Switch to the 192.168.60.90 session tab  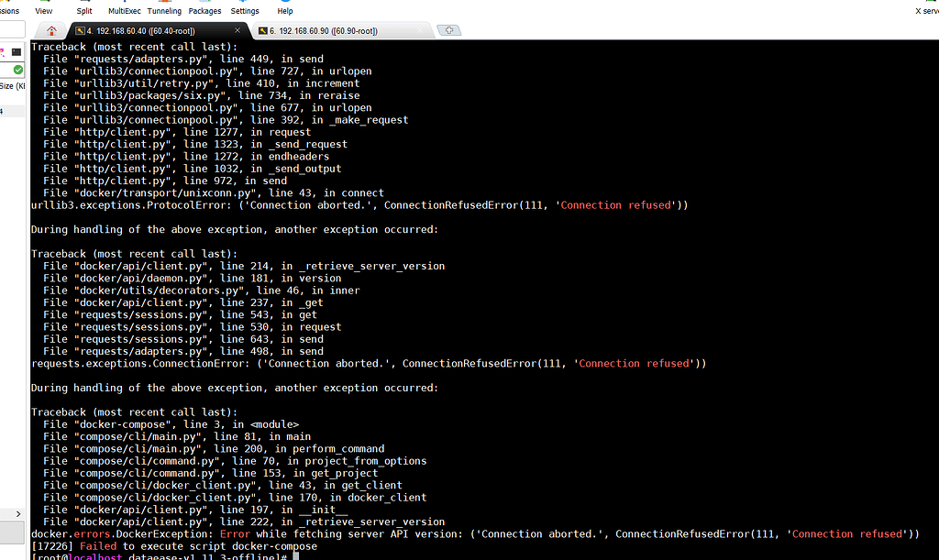click(x=323, y=31)
